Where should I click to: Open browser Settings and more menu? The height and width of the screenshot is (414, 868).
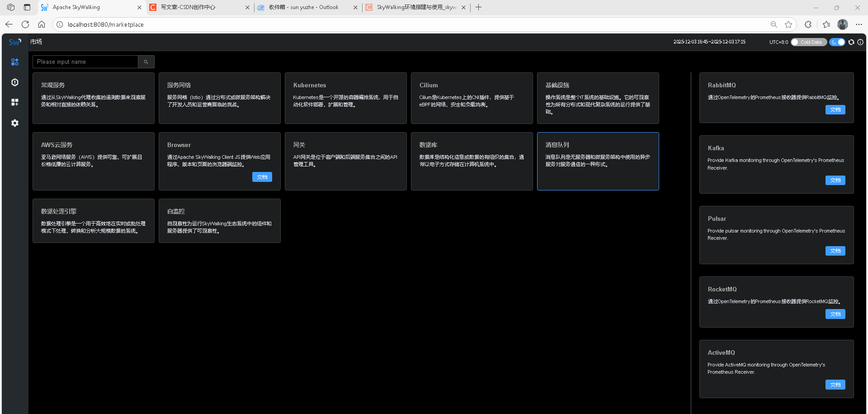click(859, 24)
